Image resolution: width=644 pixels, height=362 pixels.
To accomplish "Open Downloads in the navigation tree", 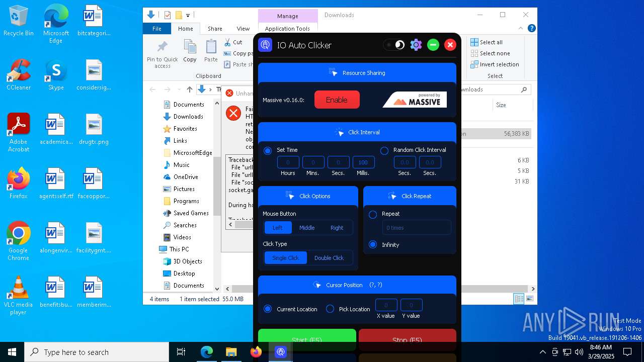I will click(x=188, y=117).
